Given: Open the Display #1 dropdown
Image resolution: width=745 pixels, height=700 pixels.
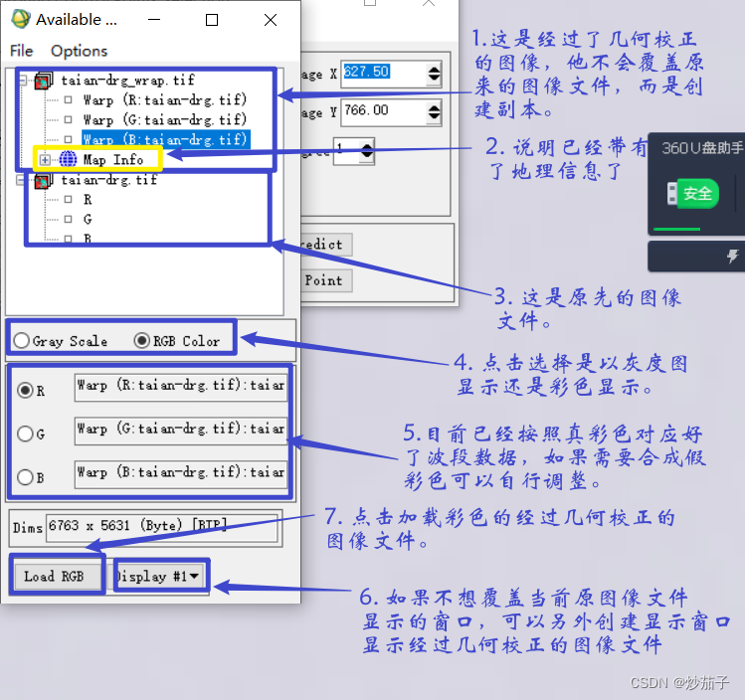Looking at the screenshot, I should pyautogui.click(x=159, y=576).
